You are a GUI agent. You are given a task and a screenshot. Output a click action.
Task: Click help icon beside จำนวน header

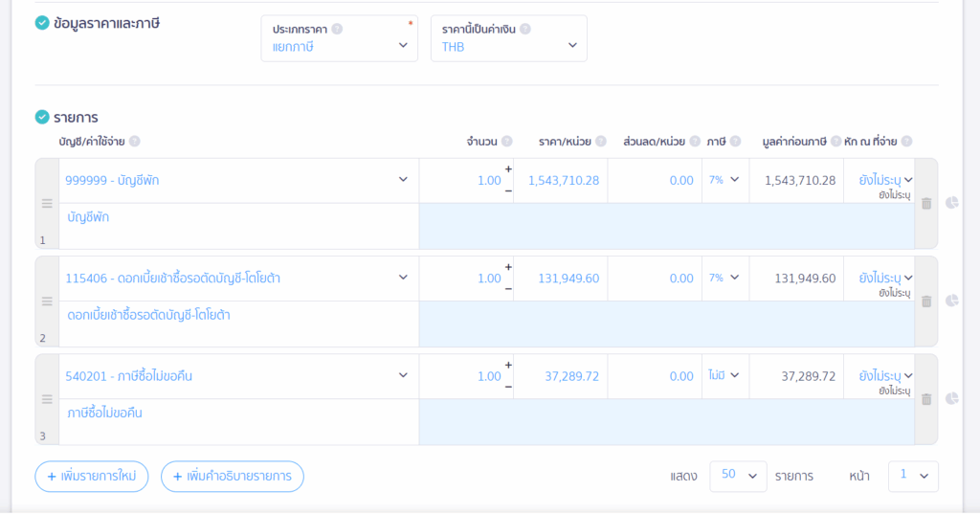point(506,142)
